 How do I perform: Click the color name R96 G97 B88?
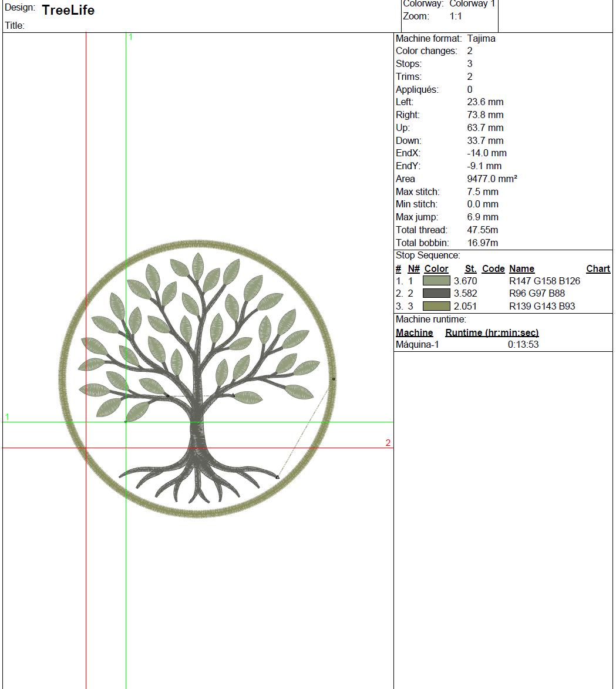coord(537,293)
